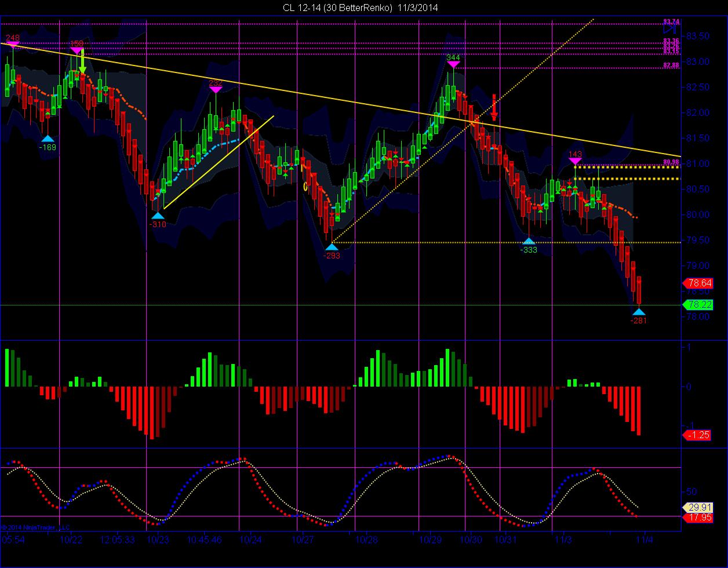Select the swing low triangle labeled -169
This screenshot has width=728, height=568.
click(48, 138)
